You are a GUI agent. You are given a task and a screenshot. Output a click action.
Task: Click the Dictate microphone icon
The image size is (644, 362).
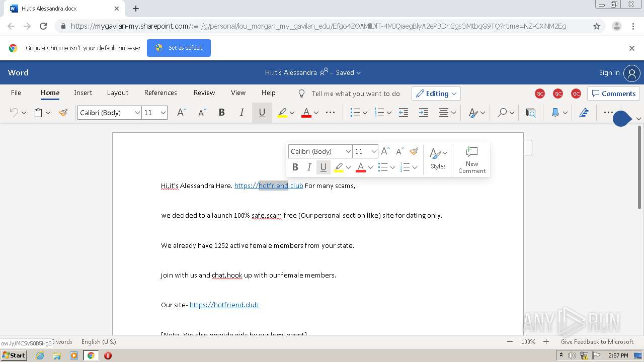pos(555,113)
